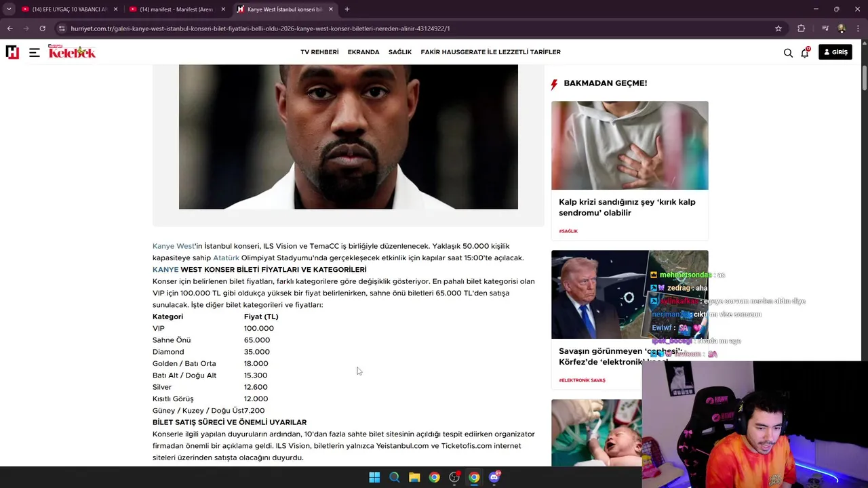This screenshot has width=868, height=488.
Task: Close the EFE UYGAÇ YouTube tab
Action: (116, 9)
